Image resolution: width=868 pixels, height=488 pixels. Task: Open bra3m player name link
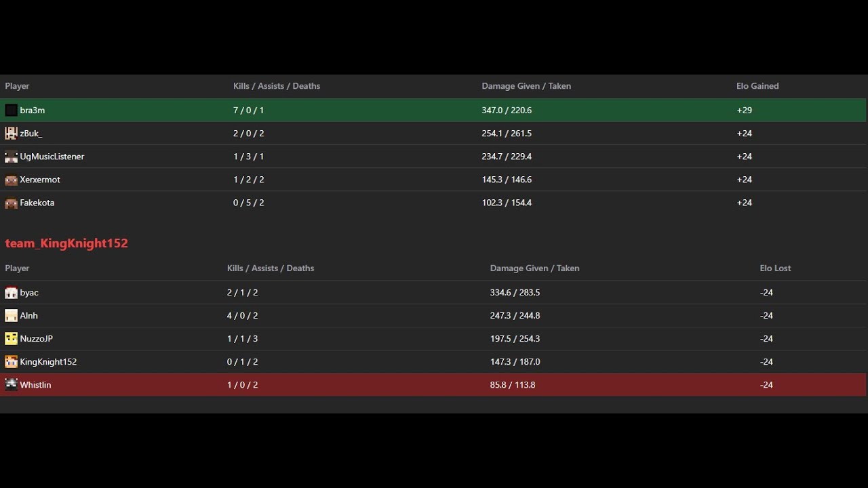[x=33, y=110]
